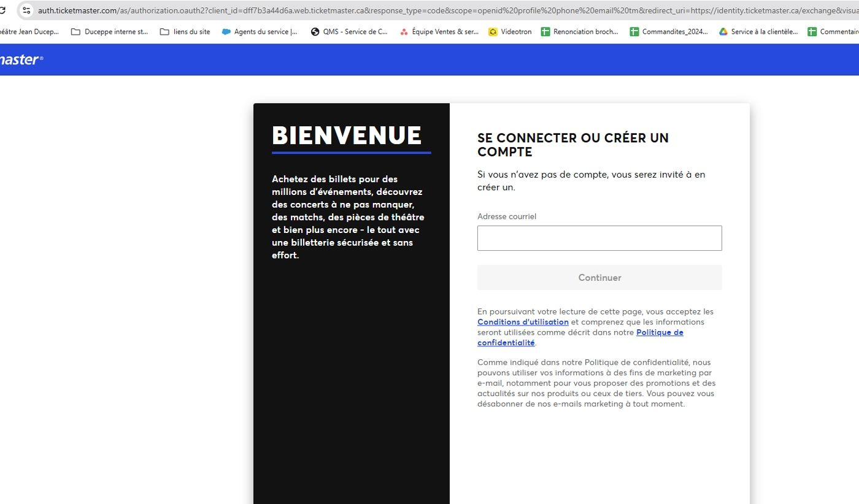Open the Commentaire spreadsheet bookmark
Image resolution: width=859 pixels, height=504 pixels.
(833, 32)
